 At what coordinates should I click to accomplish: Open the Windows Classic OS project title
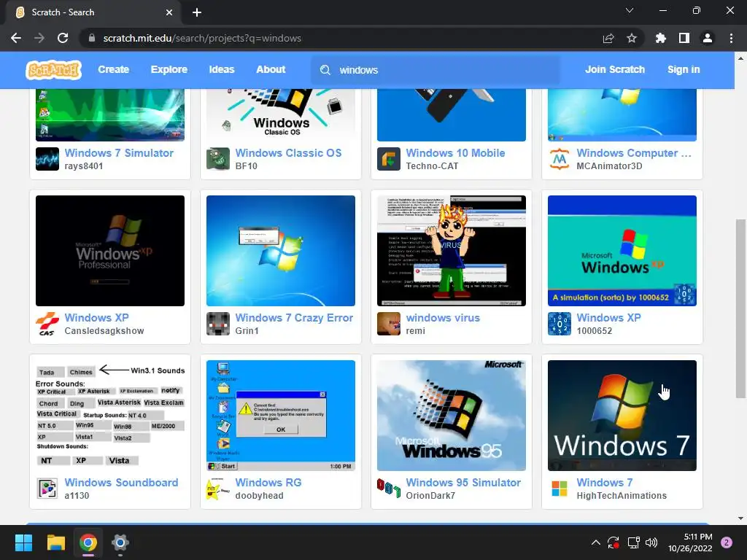pos(288,153)
